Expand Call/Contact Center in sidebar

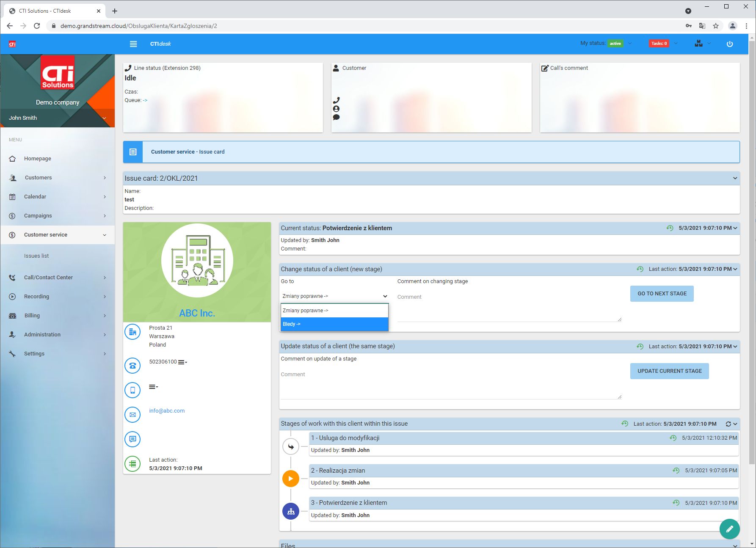[x=58, y=278]
